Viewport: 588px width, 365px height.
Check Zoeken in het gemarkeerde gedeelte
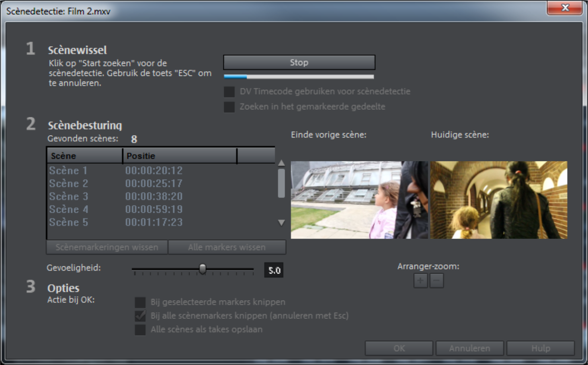pyautogui.click(x=229, y=107)
